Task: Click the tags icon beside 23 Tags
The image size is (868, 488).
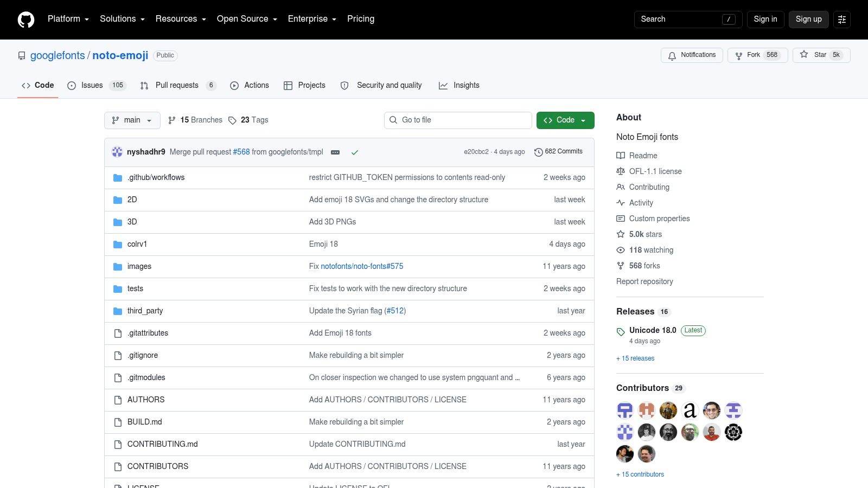Action: (x=232, y=120)
